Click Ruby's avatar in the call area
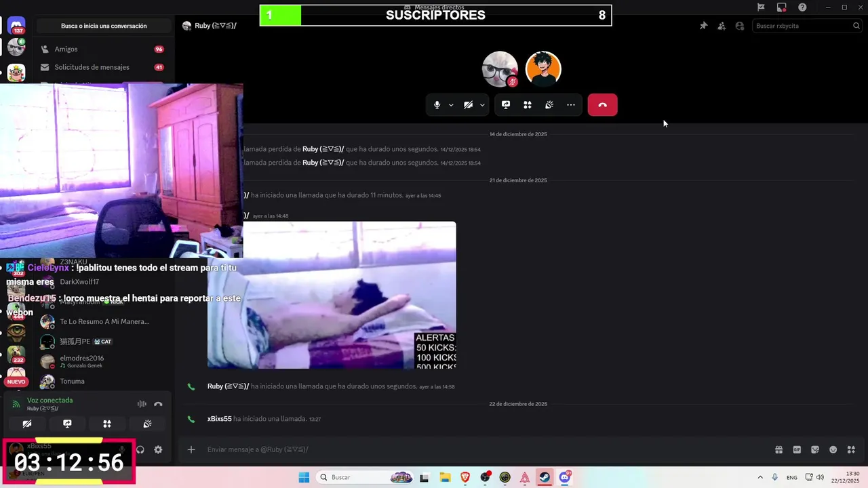This screenshot has width=868, height=488. (500, 68)
